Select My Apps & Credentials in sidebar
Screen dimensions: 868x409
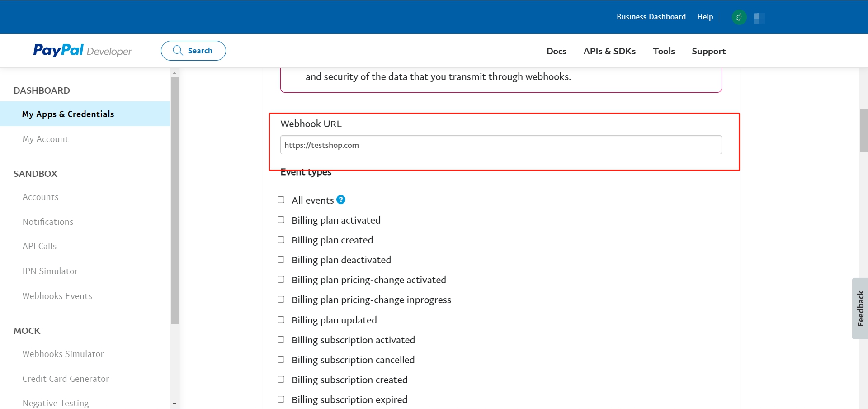(85, 114)
